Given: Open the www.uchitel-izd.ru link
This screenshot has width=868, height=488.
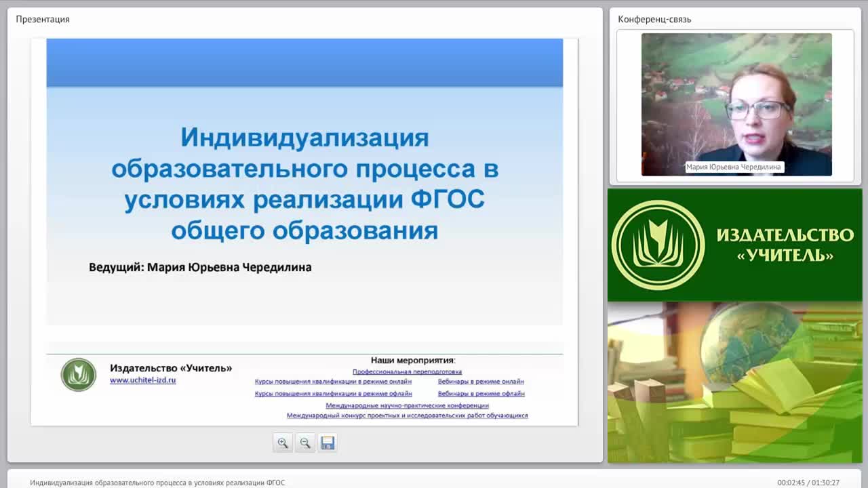Looking at the screenshot, I should click(143, 380).
